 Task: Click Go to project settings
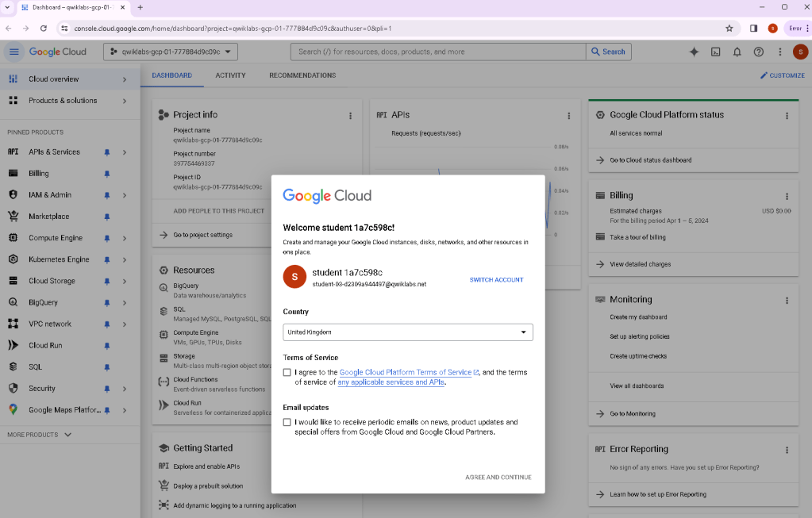pos(202,235)
